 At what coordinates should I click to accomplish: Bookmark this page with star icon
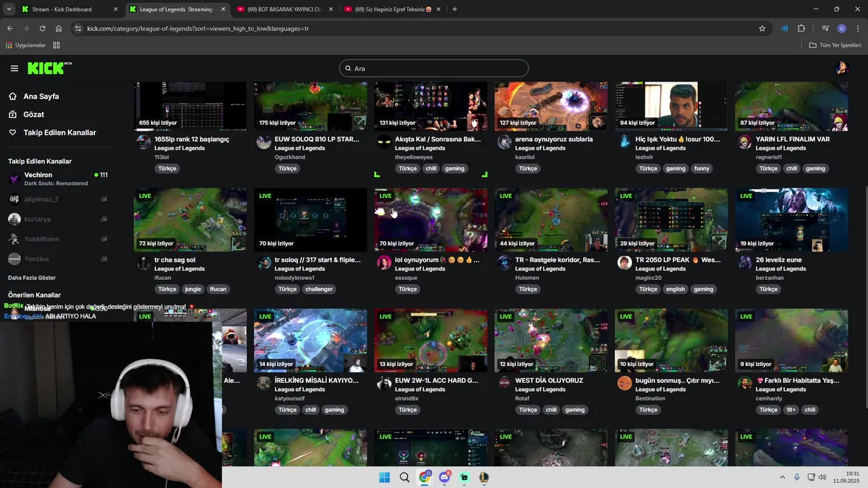(762, 28)
